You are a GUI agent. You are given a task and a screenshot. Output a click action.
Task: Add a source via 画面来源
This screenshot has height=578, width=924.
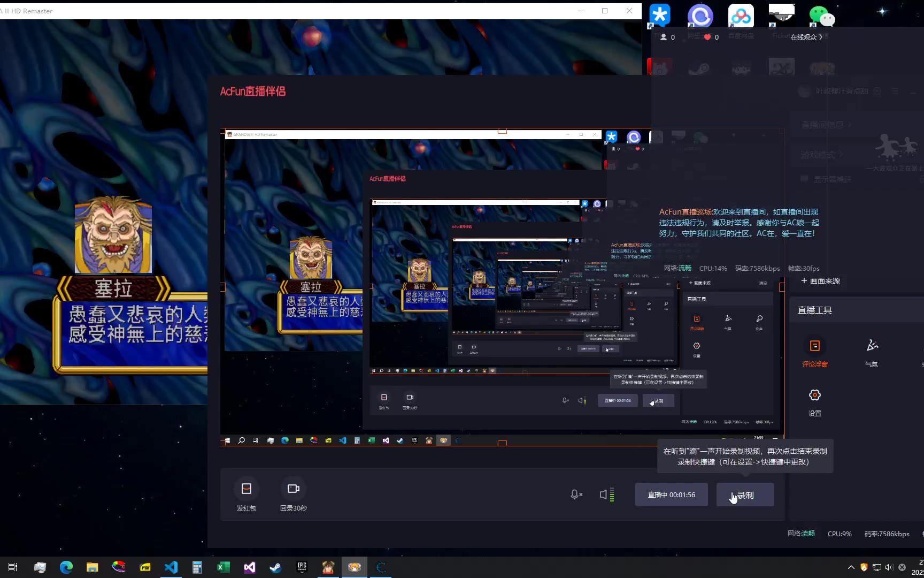click(x=820, y=281)
